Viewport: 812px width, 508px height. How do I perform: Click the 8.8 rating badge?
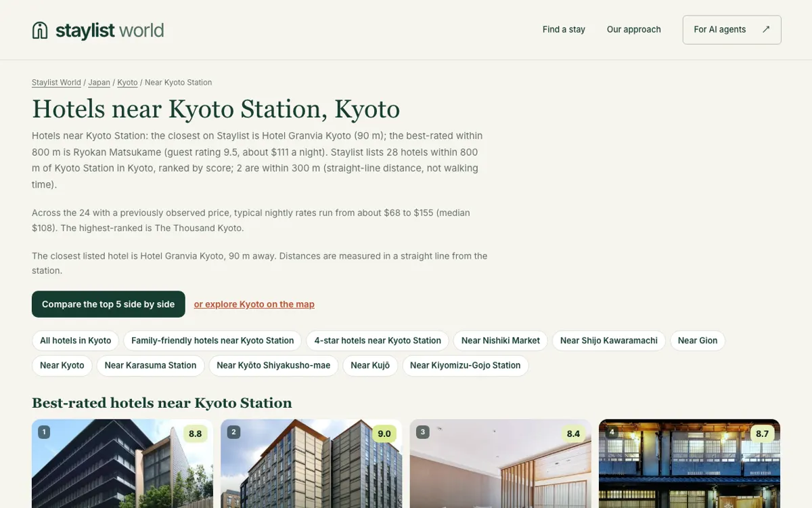pos(195,433)
